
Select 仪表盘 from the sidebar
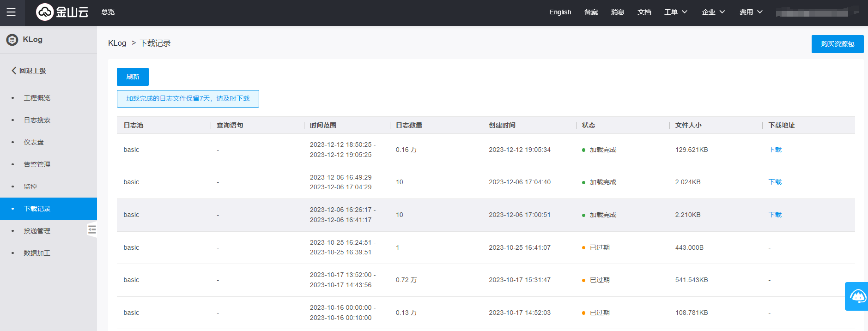point(34,142)
